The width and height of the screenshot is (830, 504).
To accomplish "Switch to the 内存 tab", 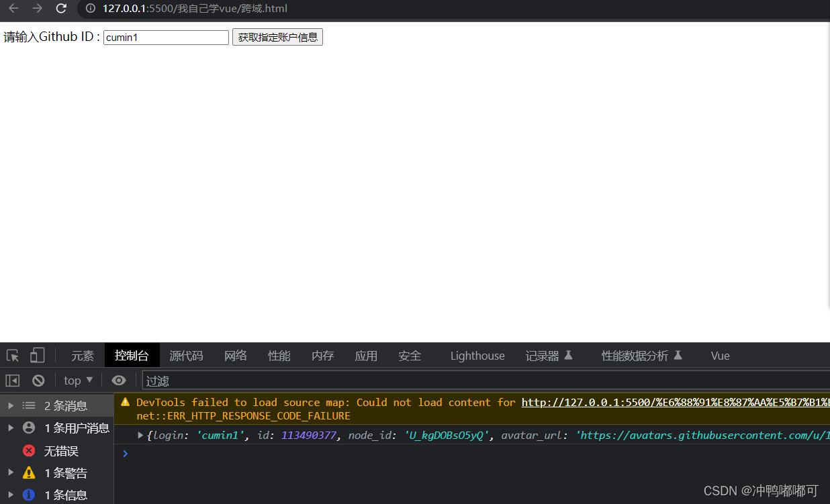I will (x=323, y=356).
